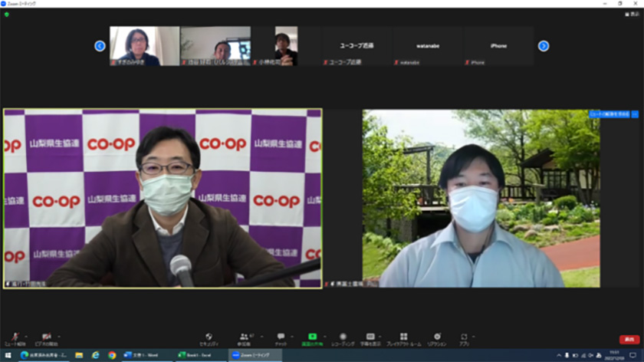
Task: Start video with the camera icon
Action: pyautogui.click(x=47, y=339)
